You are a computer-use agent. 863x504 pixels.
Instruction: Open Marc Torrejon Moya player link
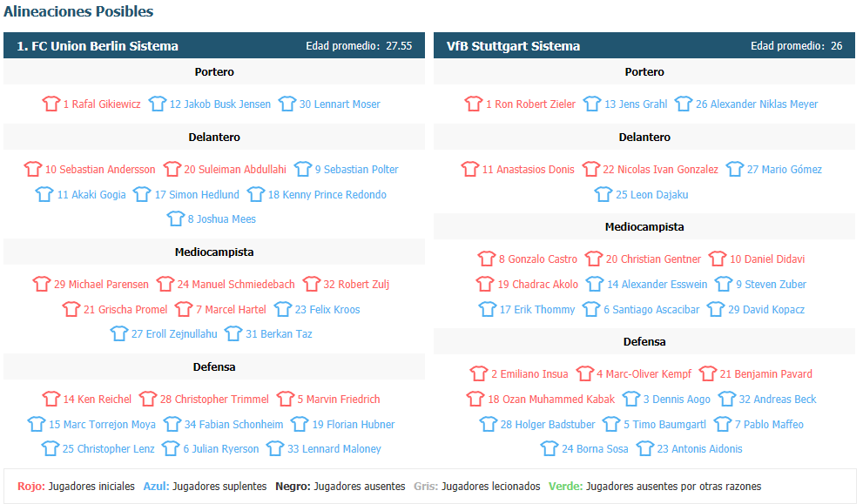pyautogui.click(x=103, y=425)
